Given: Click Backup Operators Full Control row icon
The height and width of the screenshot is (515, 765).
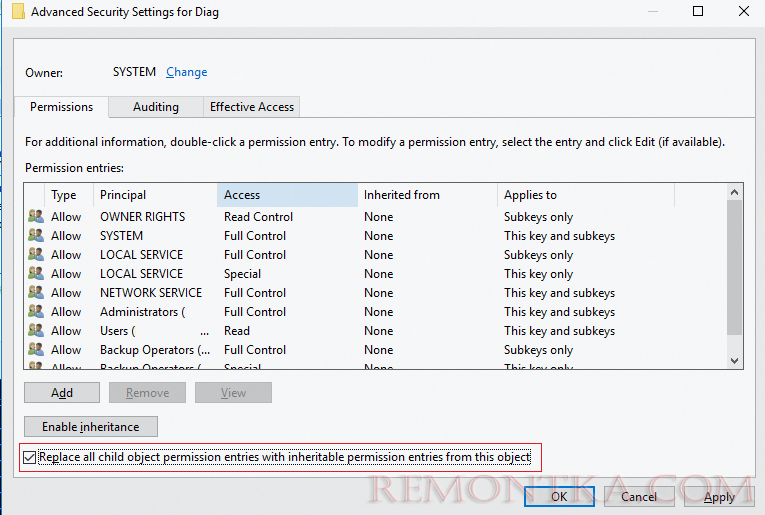Looking at the screenshot, I should (36, 349).
